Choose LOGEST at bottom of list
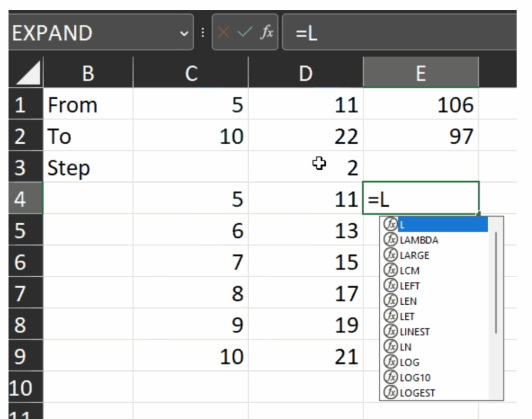The height and width of the screenshot is (419, 532). click(417, 393)
